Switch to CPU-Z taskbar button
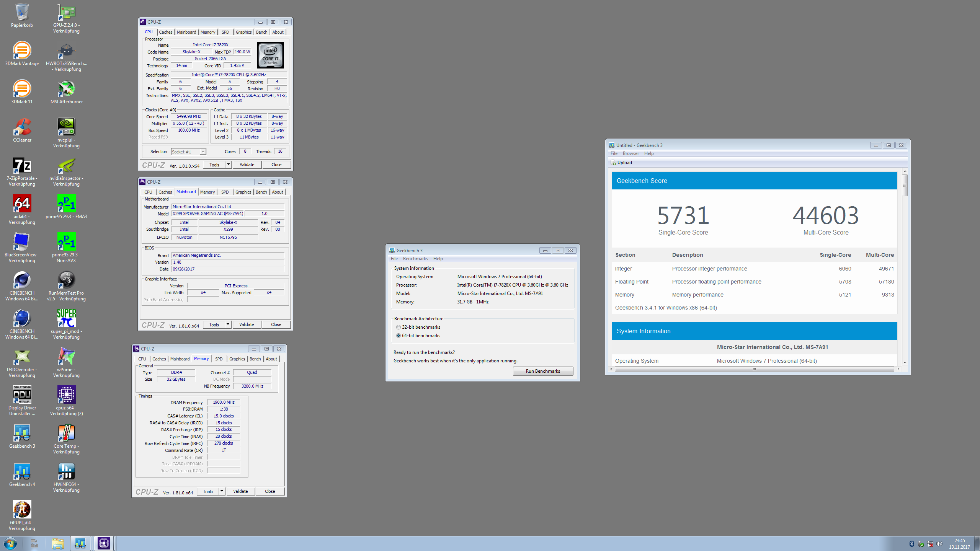This screenshot has width=980, height=551. (x=104, y=543)
